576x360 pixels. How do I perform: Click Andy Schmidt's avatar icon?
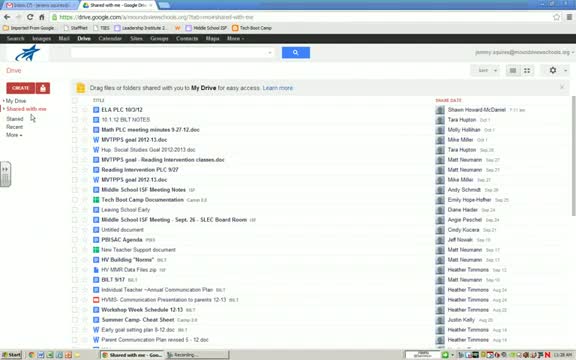[x=440, y=190]
